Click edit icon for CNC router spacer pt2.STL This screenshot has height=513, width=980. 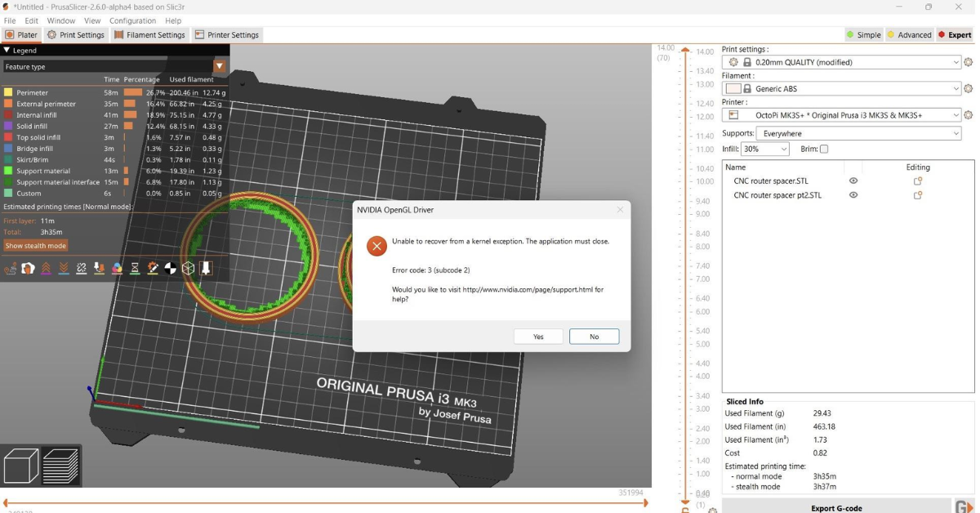[x=918, y=195]
